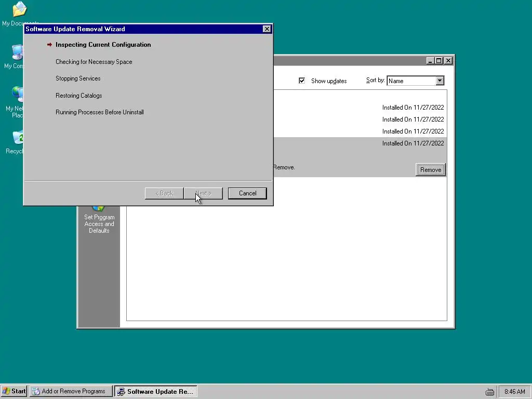Open the Sort by dropdown arrow
532x399 pixels.
coord(440,81)
